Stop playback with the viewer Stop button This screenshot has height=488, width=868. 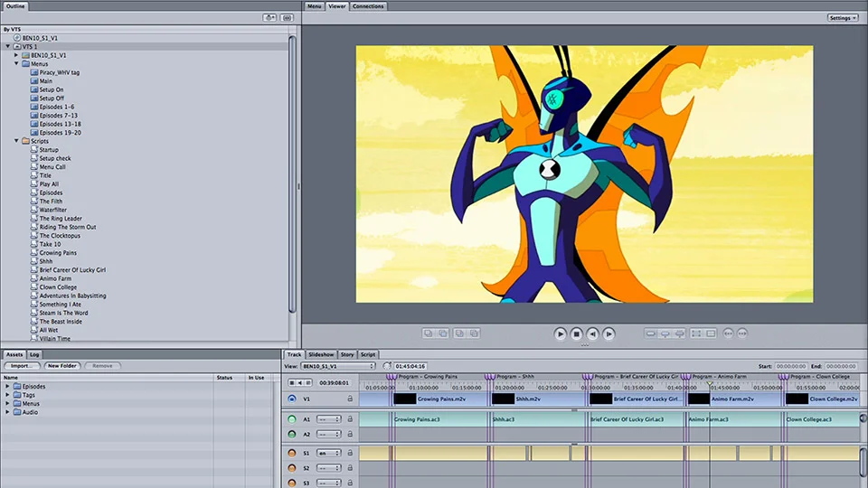tap(576, 333)
